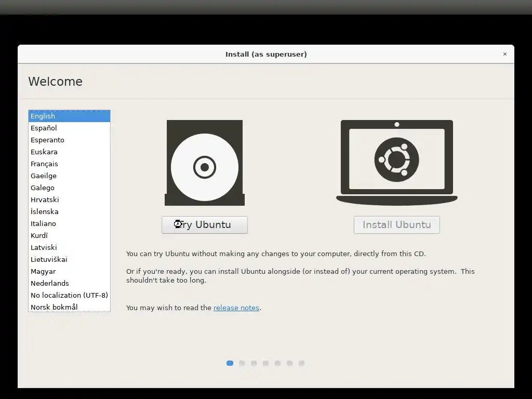This screenshot has width=532, height=399.
Task: Click the Try Ubuntu button
Action: click(205, 225)
